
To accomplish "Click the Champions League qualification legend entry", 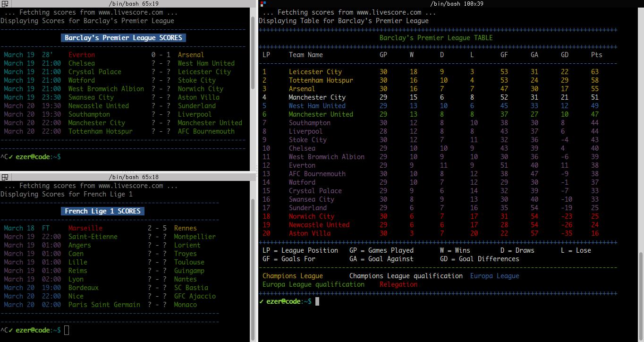I will tap(406, 276).
